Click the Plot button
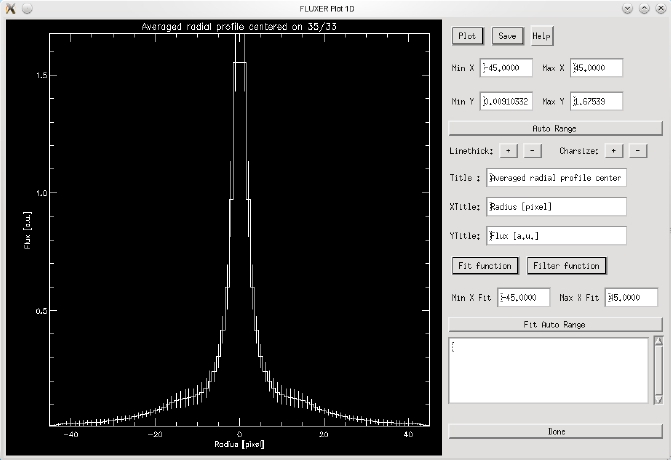The height and width of the screenshot is (460, 671). point(467,36)
